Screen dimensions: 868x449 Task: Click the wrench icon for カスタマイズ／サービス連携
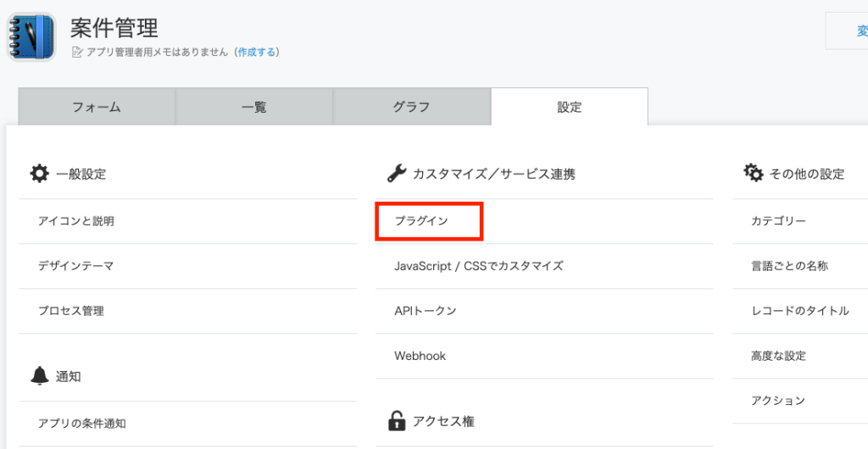click(x=396, y=174)
